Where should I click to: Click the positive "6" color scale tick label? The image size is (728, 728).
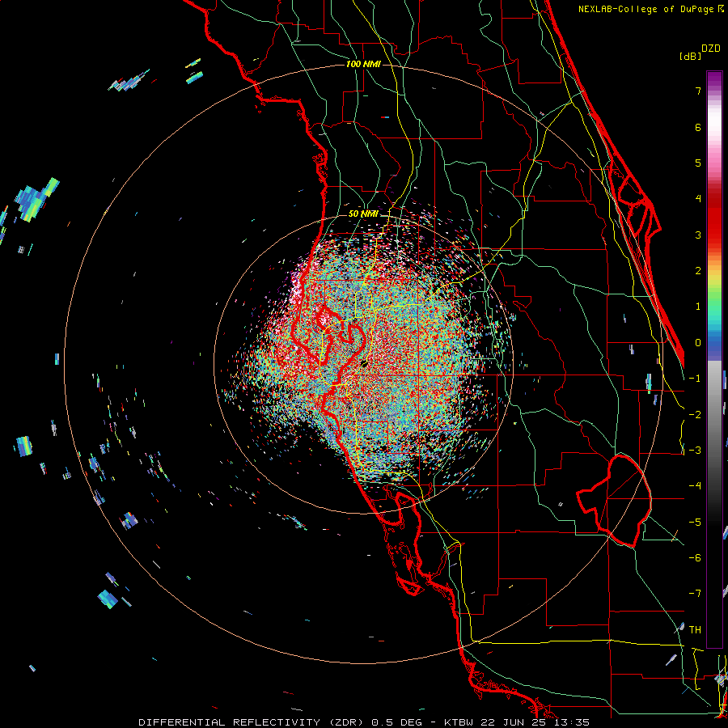[x=698, y=127]
